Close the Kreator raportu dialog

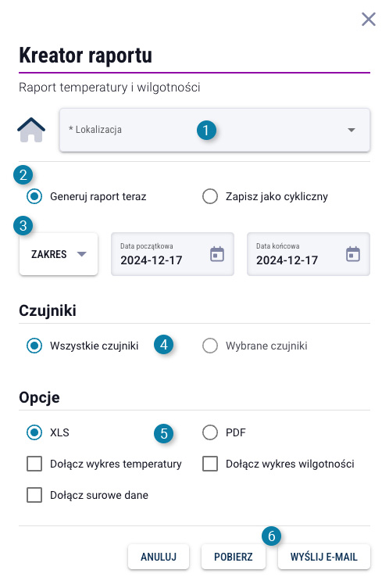pyautogui.click(x=369, y=19)
